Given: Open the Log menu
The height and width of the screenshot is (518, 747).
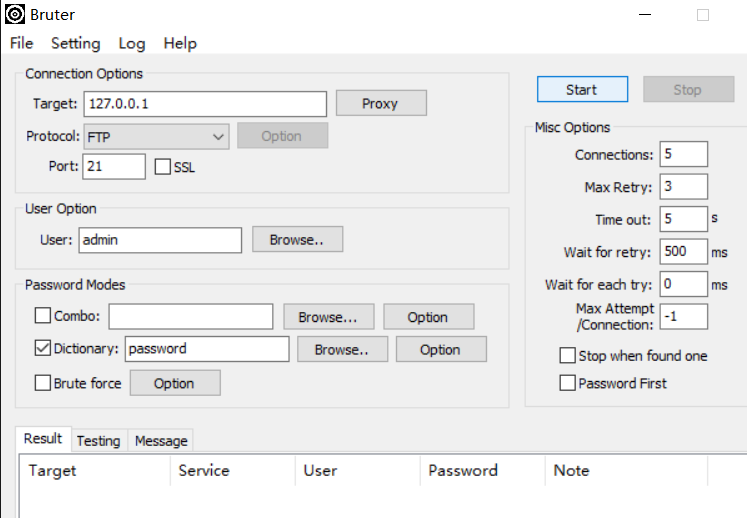Looking at the screenshot, I should coord(132,43).
